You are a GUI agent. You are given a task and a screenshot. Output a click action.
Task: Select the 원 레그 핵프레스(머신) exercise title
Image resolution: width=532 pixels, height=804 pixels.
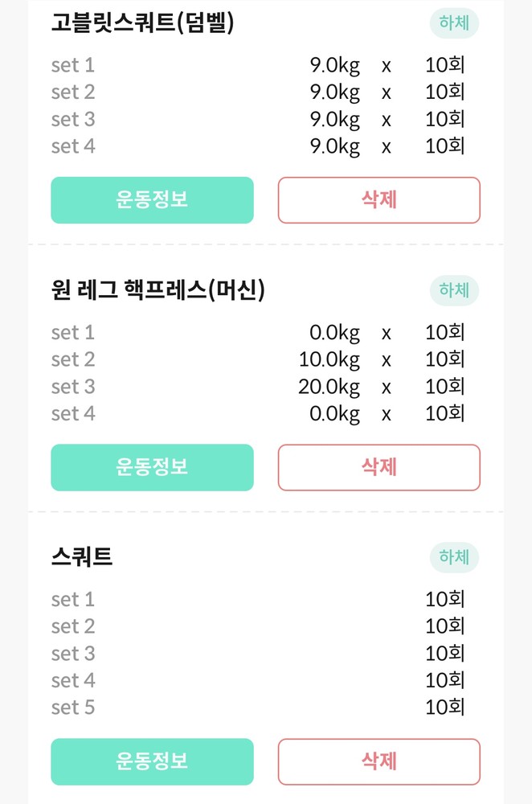click(158, 290)
